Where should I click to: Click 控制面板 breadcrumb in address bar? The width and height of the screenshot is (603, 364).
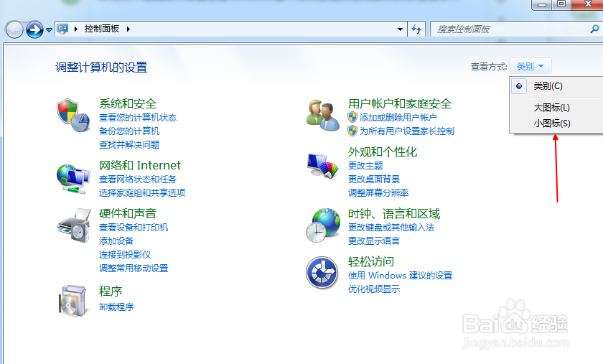click(x=102, y=29)
